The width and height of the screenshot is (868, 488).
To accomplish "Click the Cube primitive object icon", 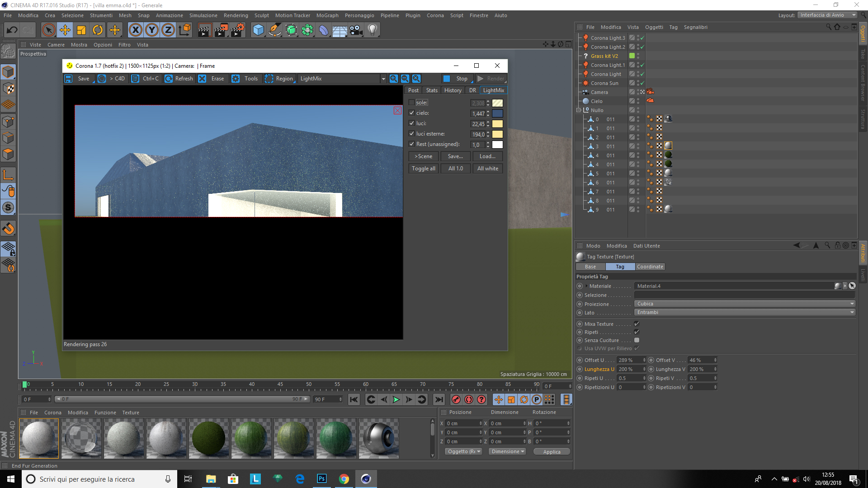I will [x=258, y=30].
